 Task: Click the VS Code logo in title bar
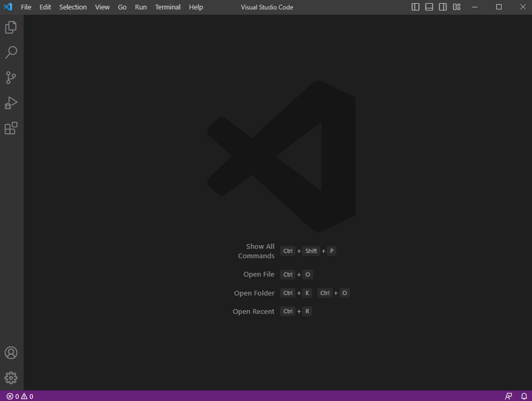(8, 7)
